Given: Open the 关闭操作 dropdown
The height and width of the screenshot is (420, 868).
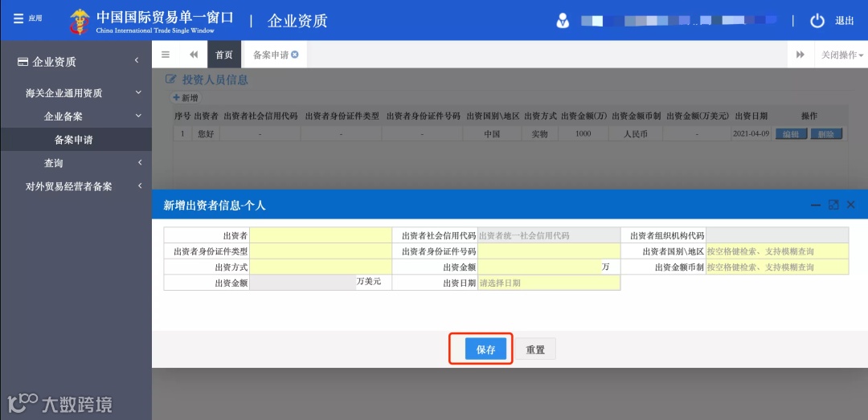Looking at the screenshot, I should tap(841, 55).
